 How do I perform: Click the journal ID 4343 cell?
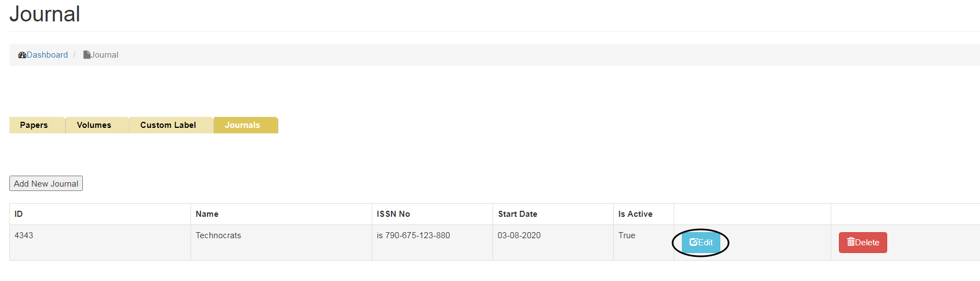tap(24, 235)
